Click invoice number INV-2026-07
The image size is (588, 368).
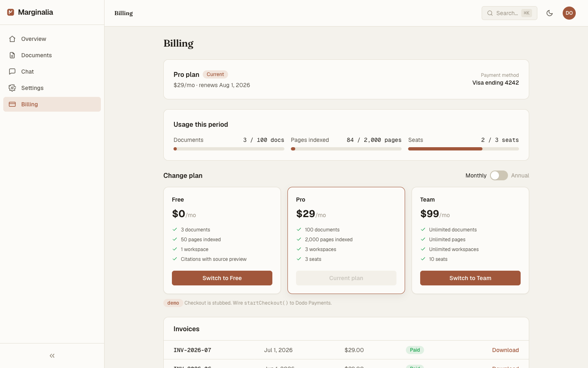192,350
